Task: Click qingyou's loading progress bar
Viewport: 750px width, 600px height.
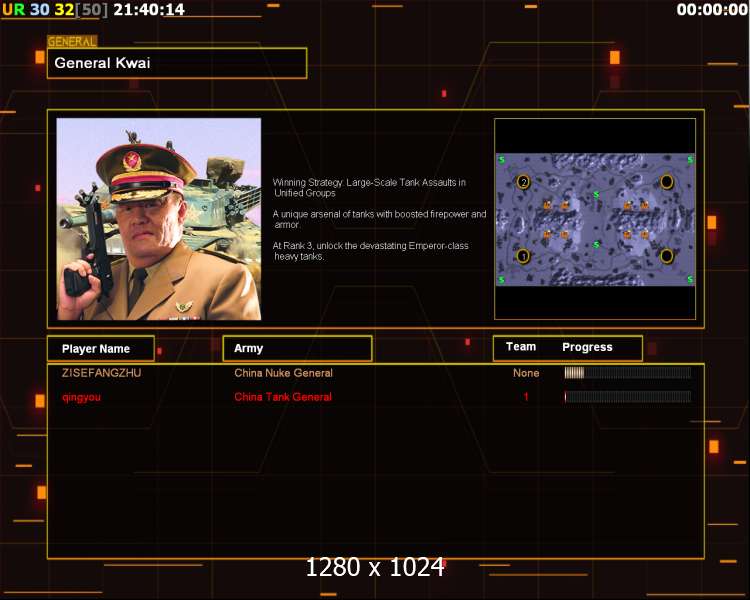Action: tap(628, 397)
